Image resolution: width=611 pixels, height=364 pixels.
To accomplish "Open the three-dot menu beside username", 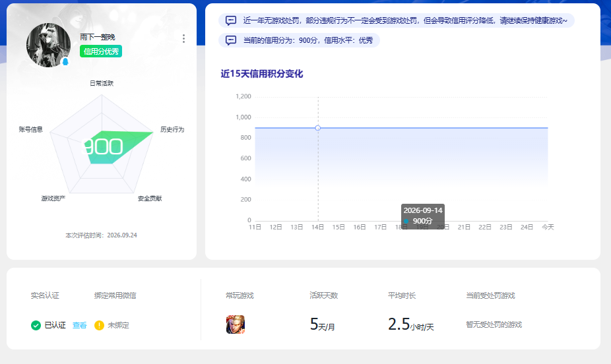I will coord(183,38).
